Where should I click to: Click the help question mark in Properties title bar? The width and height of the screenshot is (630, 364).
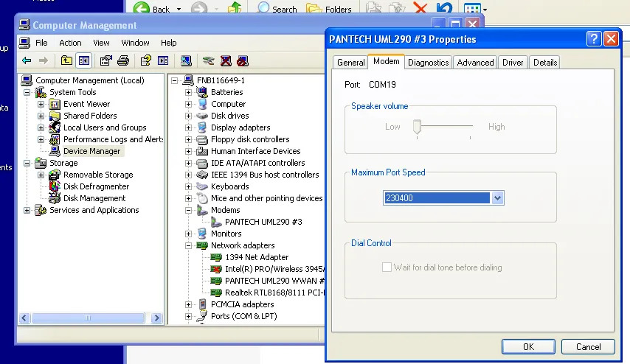click(x=594, y=39)
